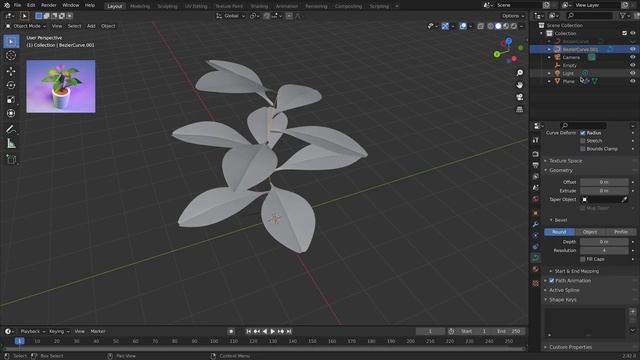Expand the Active Spline panel
Screen dimensions: 640x360
pos(564,290)
